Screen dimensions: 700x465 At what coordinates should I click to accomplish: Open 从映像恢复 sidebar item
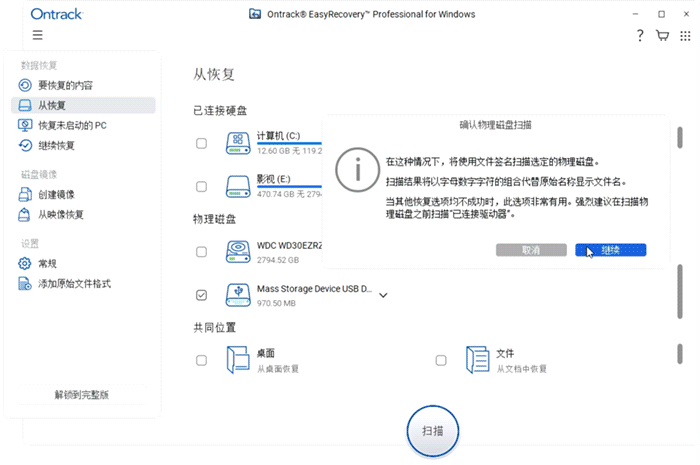click(x=83, y=215)
